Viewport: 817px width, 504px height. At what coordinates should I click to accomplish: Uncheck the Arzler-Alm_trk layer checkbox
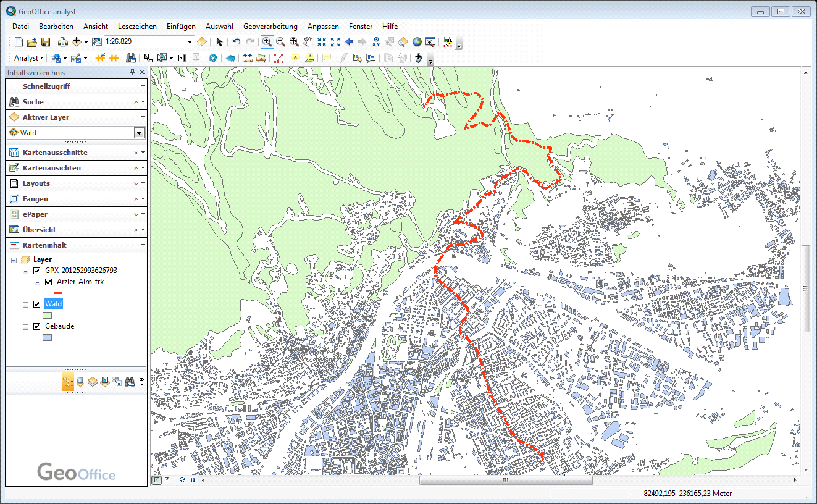point(48,282)
